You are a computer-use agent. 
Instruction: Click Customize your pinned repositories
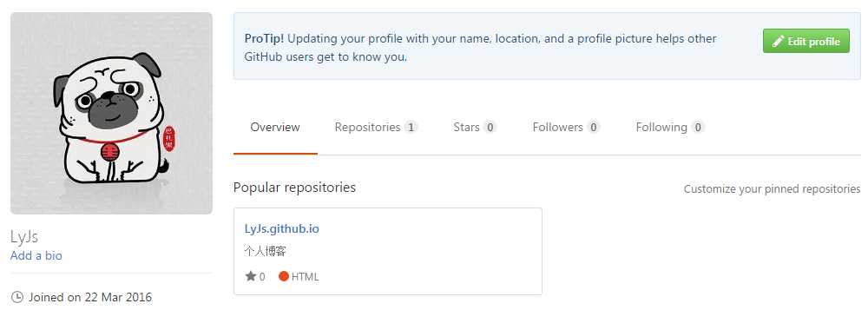772,188
